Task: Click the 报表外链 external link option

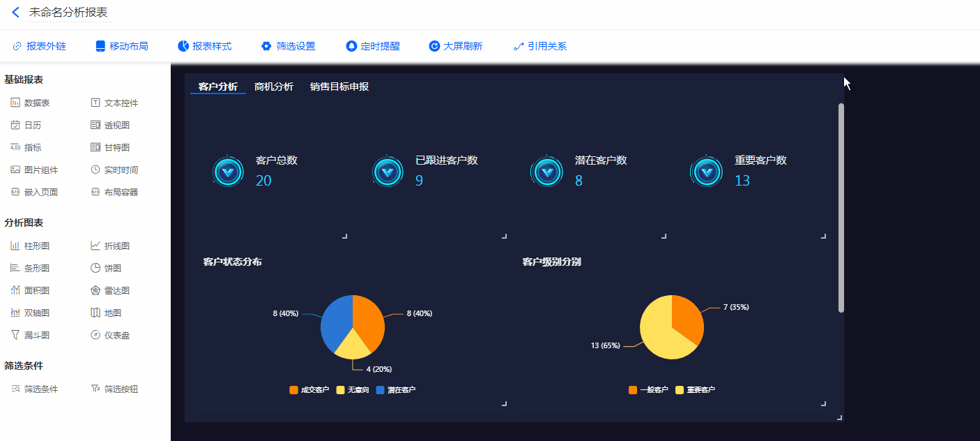Action: coord(40,47)
